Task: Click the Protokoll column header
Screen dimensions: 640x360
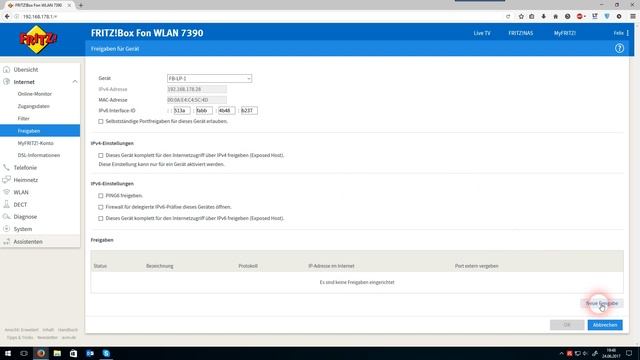Action: 248,266
